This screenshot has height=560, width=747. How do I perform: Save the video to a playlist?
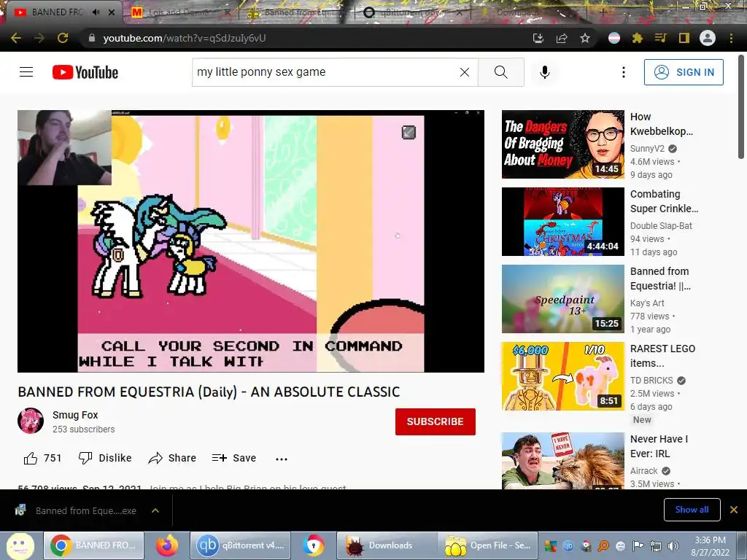pyautogui.click(x=234, y=458)
